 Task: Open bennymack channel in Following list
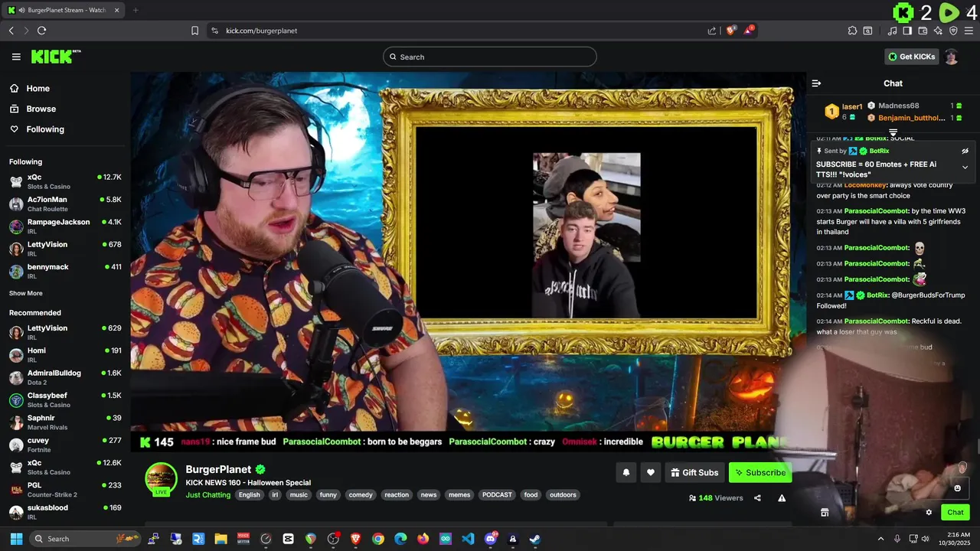[x=65, y=271]
